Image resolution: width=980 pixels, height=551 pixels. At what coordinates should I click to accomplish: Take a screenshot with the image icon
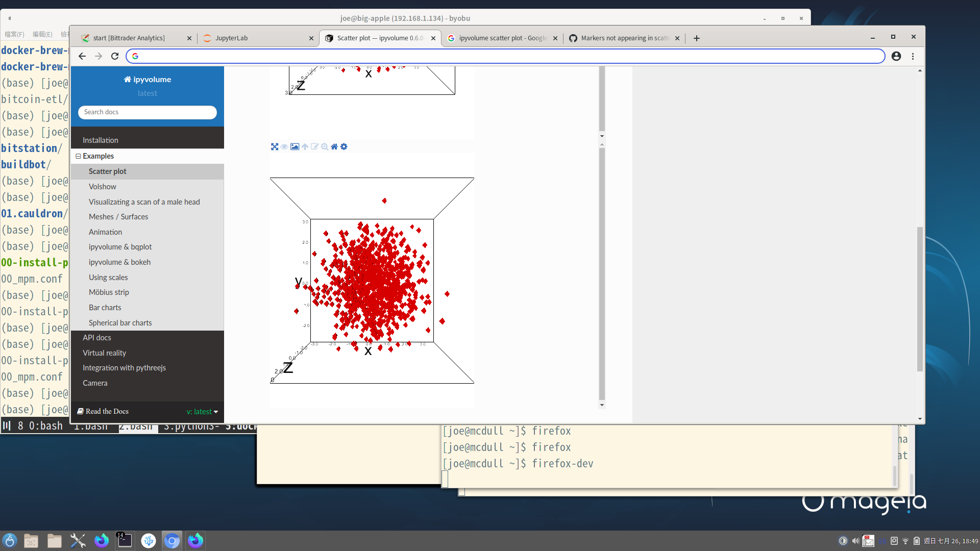point(295,146)
